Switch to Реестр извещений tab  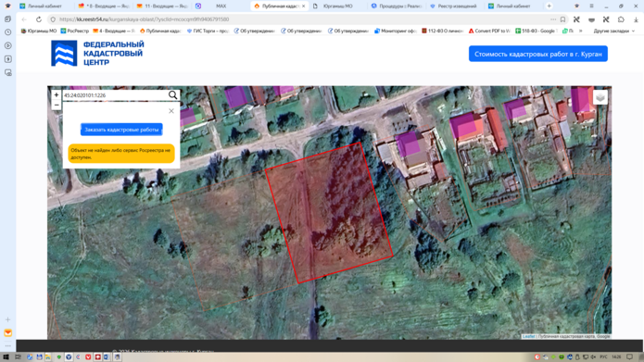[453, 6]
